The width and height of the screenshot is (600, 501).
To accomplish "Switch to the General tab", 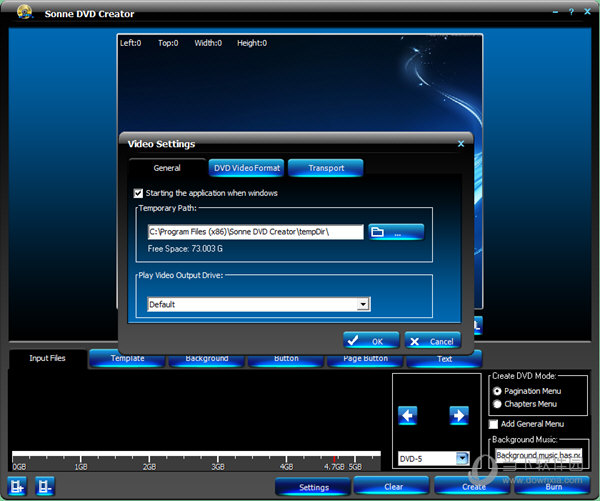I will (x=167, y=168).
